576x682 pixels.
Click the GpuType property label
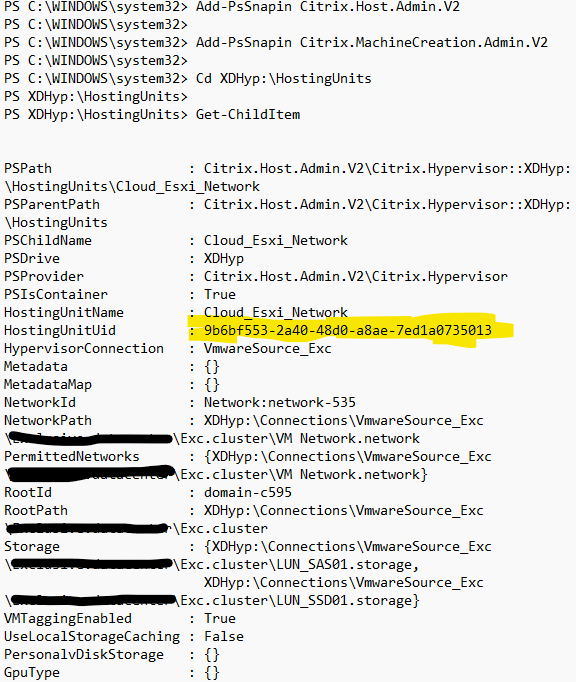coord(32,672)
